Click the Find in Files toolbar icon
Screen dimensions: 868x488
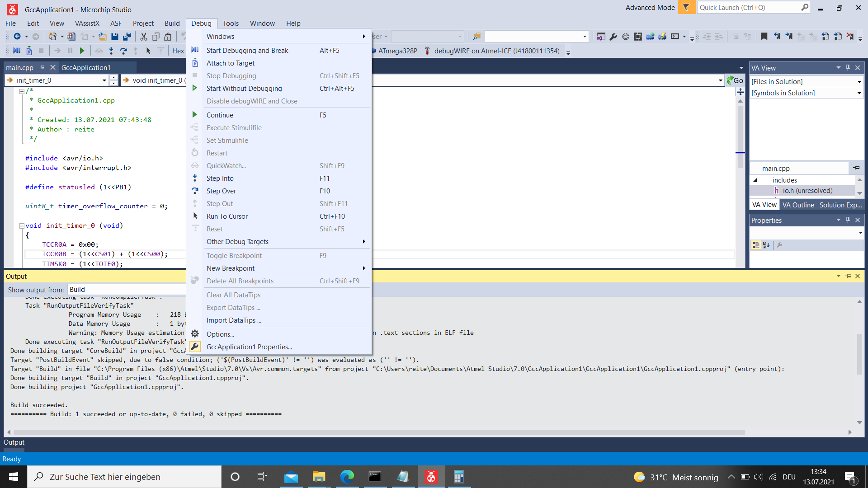click(x=476, y=37)
